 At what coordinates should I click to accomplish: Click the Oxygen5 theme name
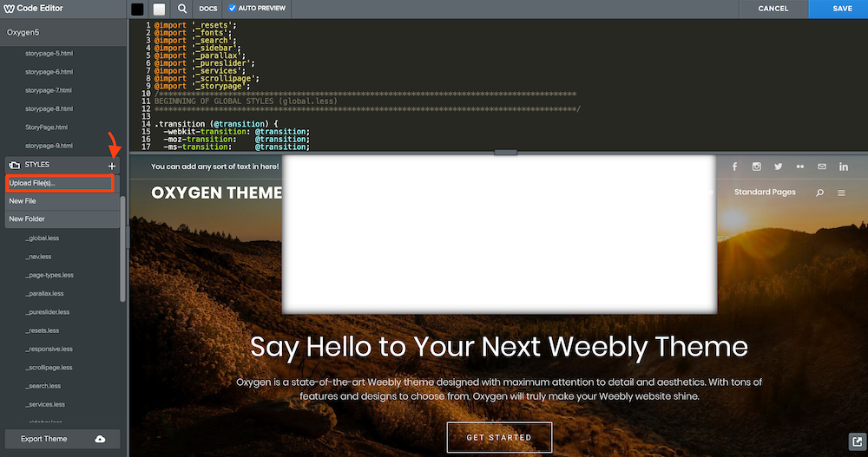pyautogui.click(x=23, y=33)
